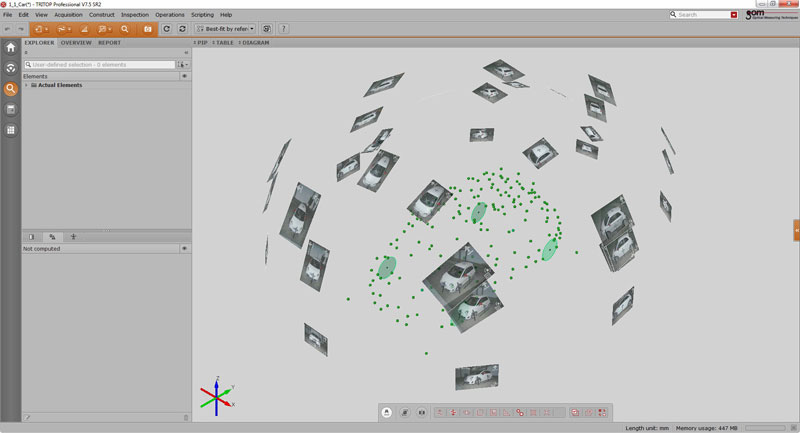Click the Home icon in left sidebar
This screenshot has width=800, height=433.
pos(11,47)
